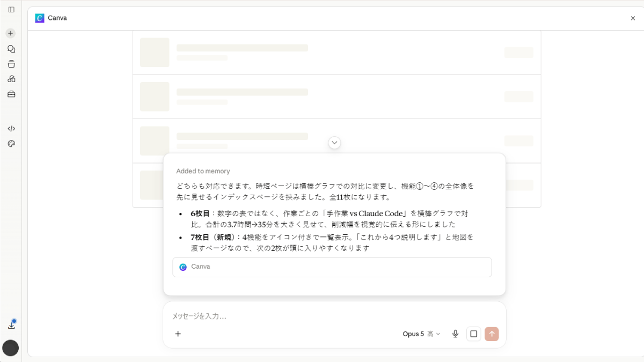Click the Canva logo in header
This screenshot has width=644, height=362.
[40, 18]
